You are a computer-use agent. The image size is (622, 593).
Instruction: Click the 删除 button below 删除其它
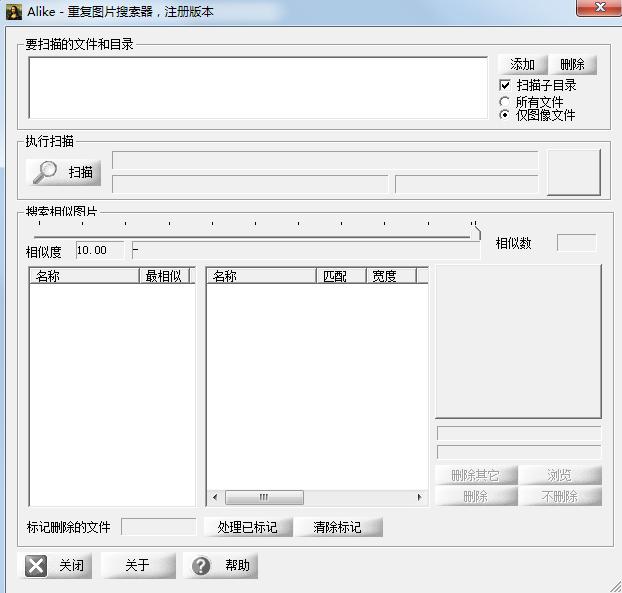point(476,496)
